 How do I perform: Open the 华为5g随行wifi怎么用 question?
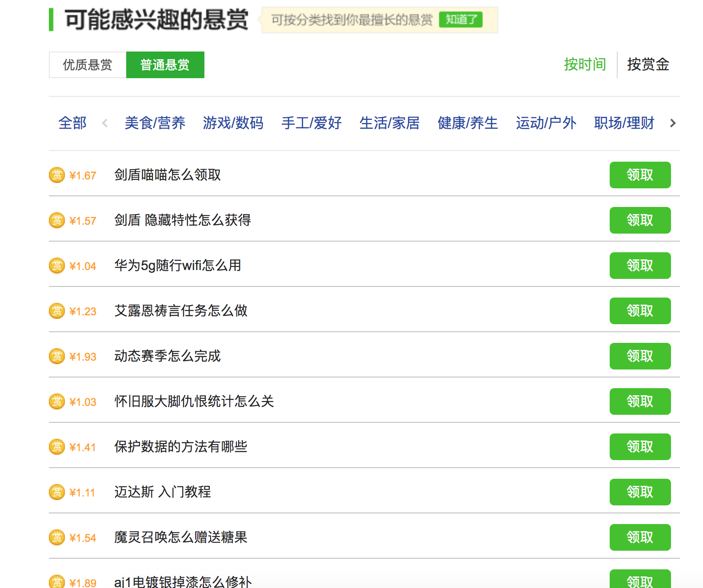177,266
